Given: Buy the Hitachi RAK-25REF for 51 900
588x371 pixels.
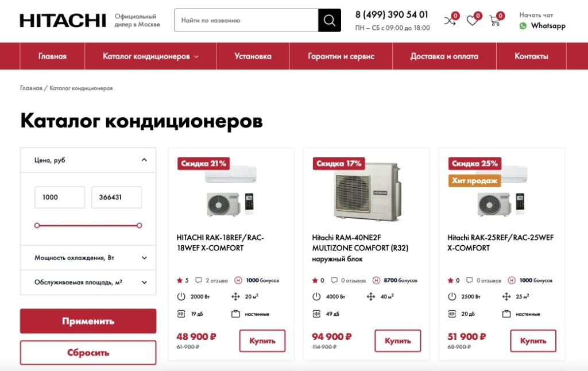Looking at the screenshot, I should (533, 341).
